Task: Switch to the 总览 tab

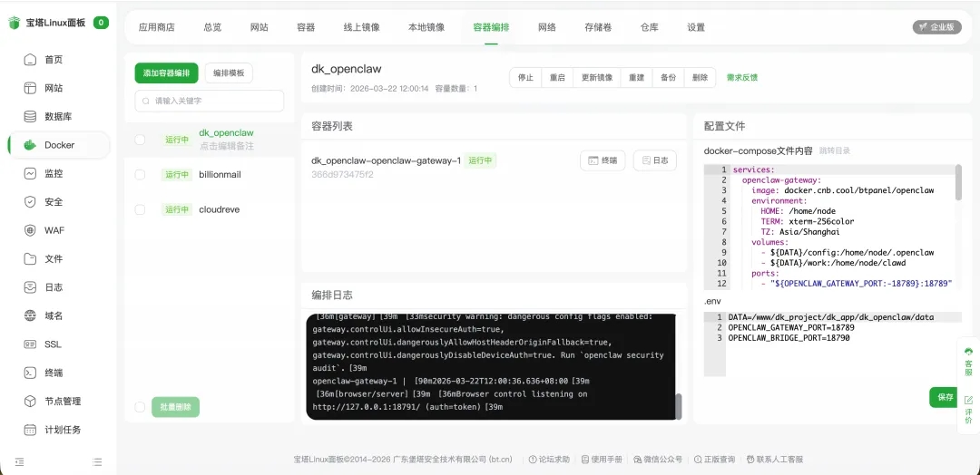Action: tap(212, 27)
